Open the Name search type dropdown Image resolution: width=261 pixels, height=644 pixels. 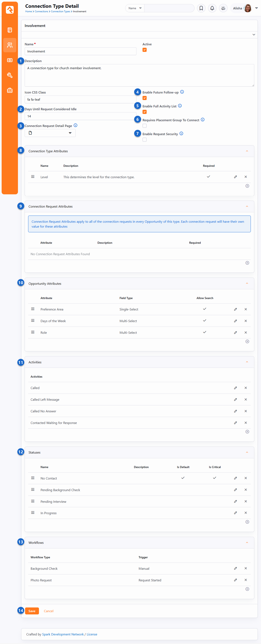tap(135, 8)
